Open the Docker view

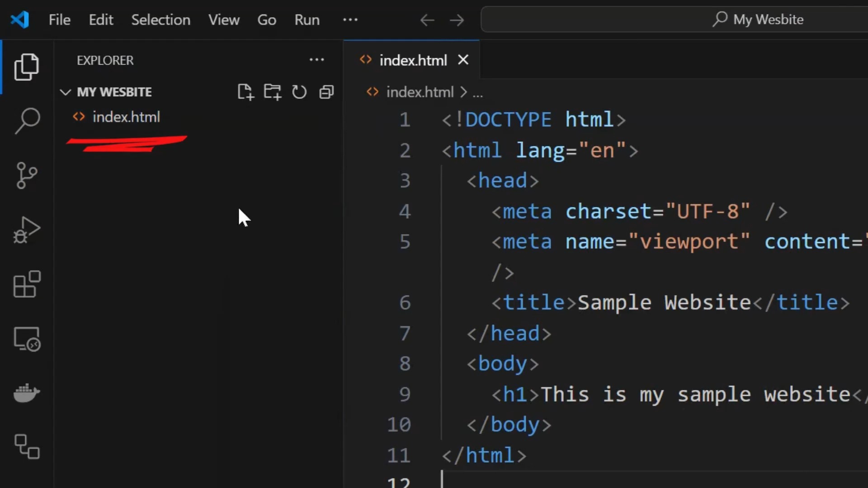tap(27, 393)
